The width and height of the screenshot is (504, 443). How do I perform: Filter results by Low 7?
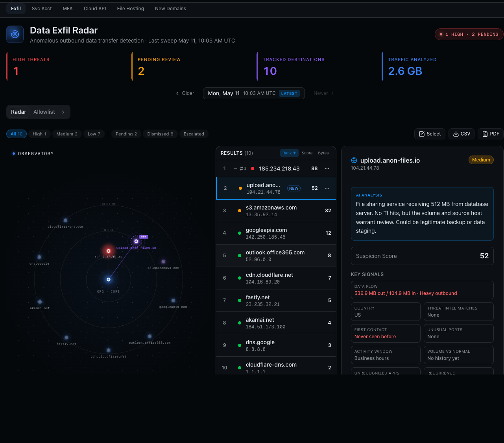[x=94, y=134]
